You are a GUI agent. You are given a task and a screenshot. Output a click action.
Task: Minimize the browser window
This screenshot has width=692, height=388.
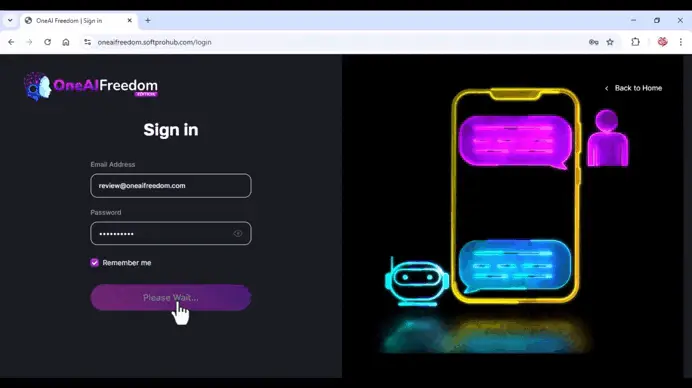pyautogui.click(x=633, y=20)
